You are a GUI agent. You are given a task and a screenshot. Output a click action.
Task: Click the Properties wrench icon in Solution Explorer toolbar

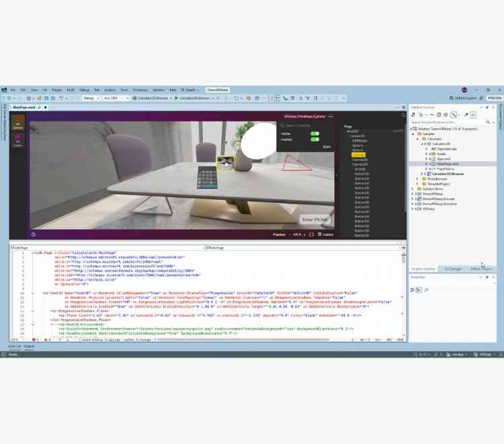tap(466, 115)
